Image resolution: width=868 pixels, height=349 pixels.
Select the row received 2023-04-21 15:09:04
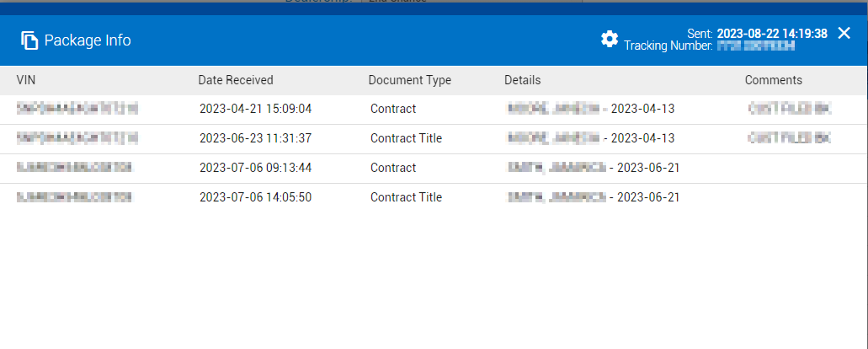click(x=256, y=109)
